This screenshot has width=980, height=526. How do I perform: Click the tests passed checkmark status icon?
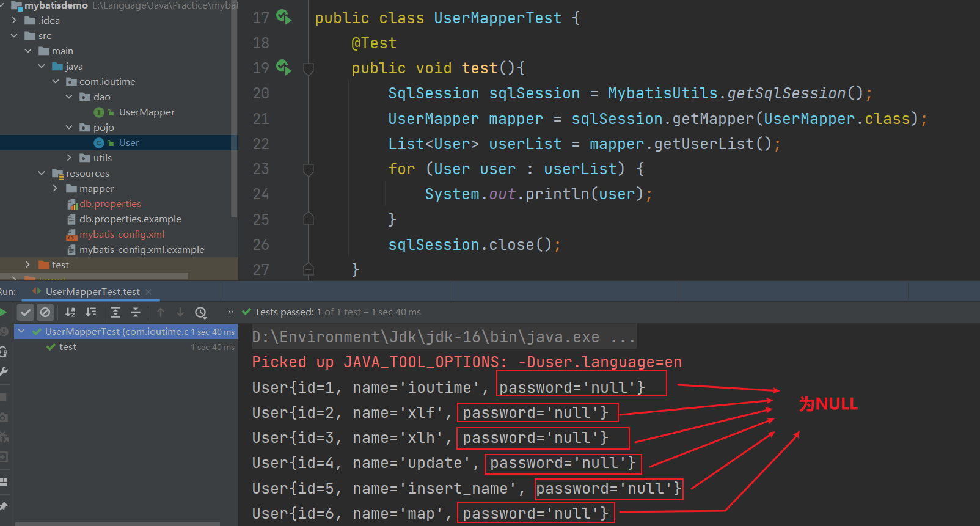247,312
